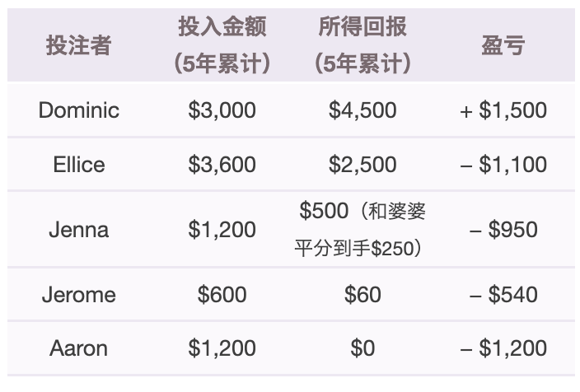
Task: Click Dominic's $4,500 return cell
Action: pyautogui.click(x=362, y=110)
